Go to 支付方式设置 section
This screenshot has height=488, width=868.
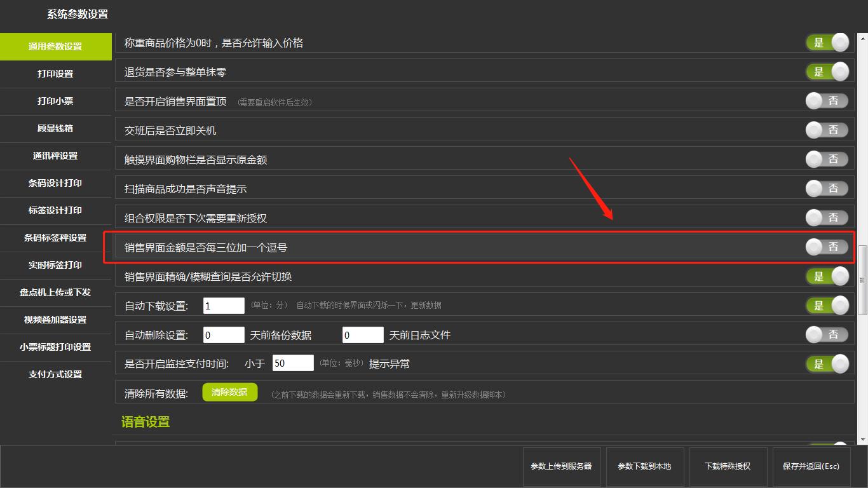[x=55, y=374]
